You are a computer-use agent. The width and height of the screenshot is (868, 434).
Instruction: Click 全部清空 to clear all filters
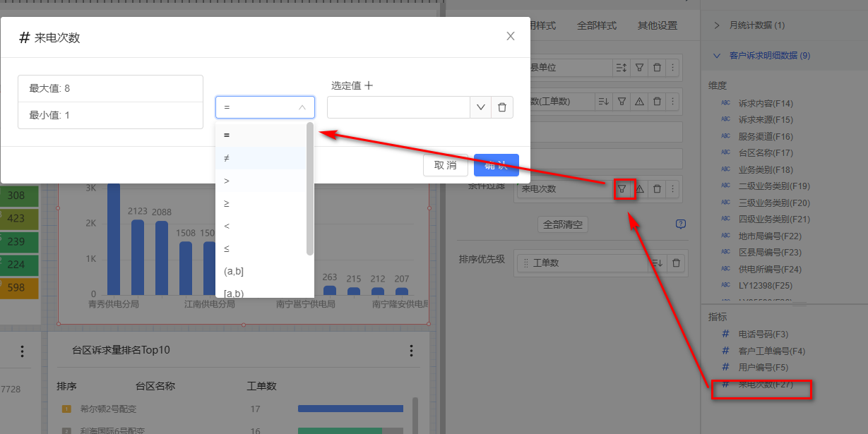[562, 224]
